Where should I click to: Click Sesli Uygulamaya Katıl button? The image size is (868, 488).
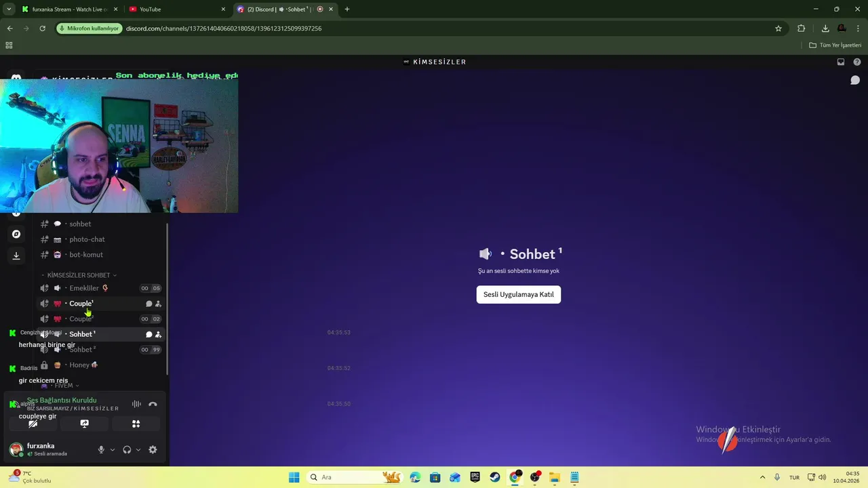[519, 294]
